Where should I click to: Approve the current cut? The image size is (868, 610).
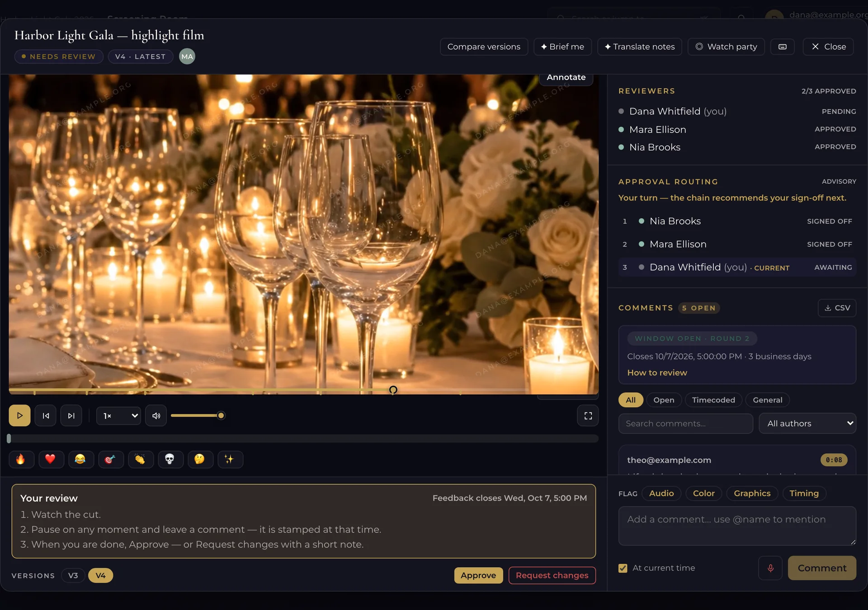pyautogui.click(x=478, y=575)
